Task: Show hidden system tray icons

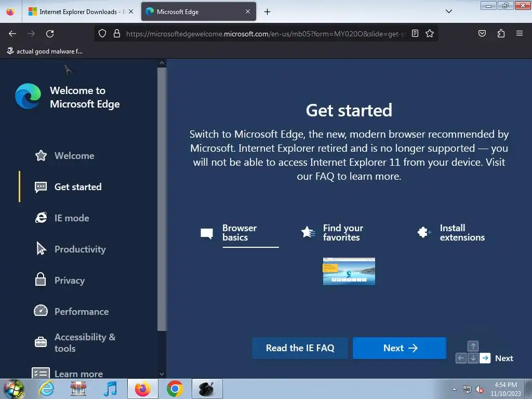Action: pyautogui.click(x=454, y=389)
